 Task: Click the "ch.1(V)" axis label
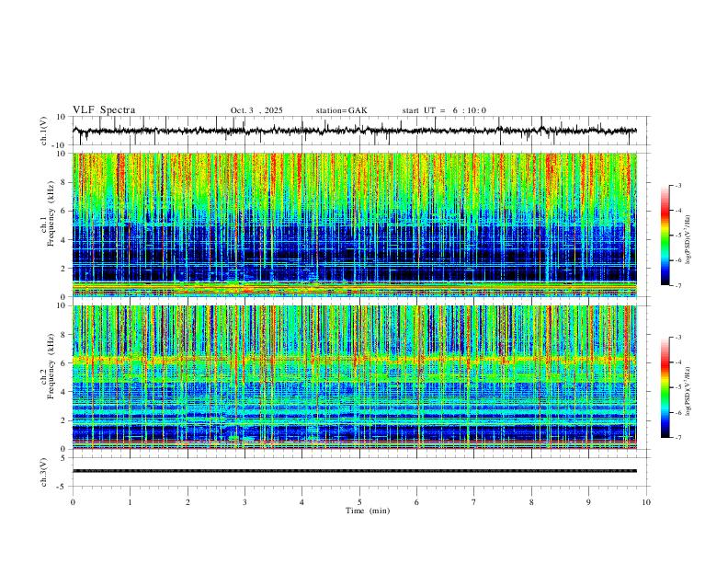[44, 131]
